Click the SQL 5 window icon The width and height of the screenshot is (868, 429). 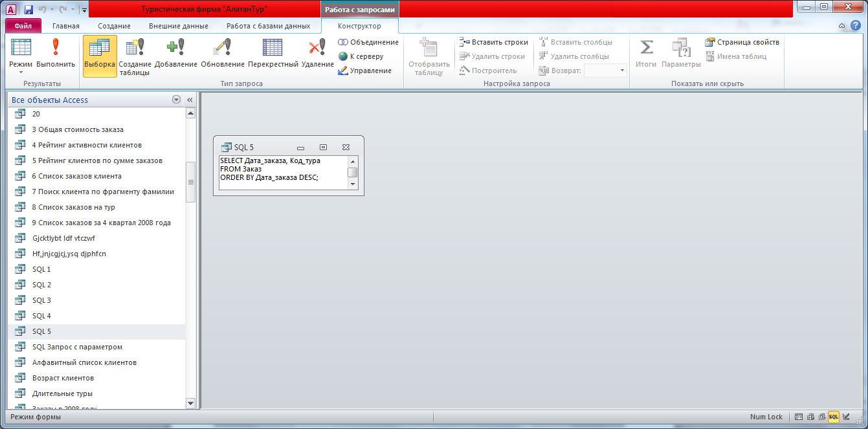coord(226,147)
